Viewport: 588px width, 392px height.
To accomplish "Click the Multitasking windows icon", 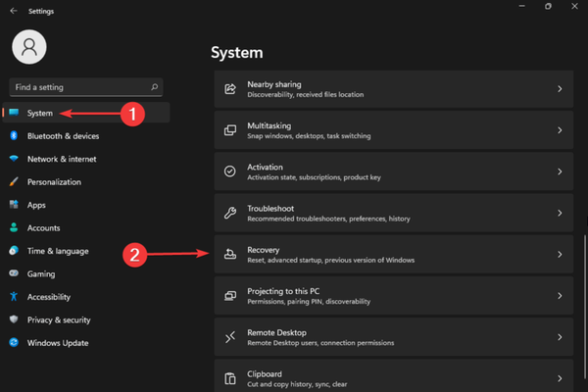I will (x=230, y=130).
